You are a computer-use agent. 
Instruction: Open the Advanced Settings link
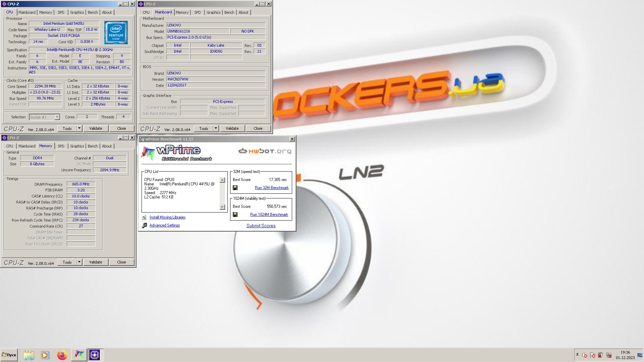coord(165,225)
